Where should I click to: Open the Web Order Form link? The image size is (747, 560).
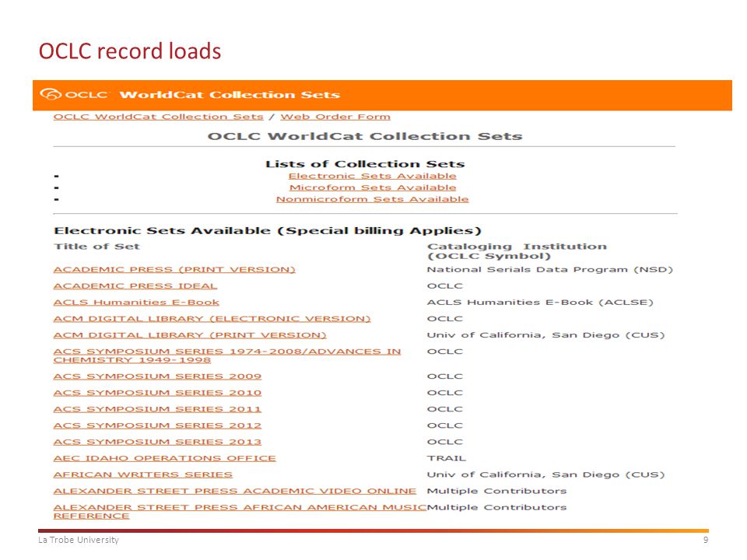335,117
